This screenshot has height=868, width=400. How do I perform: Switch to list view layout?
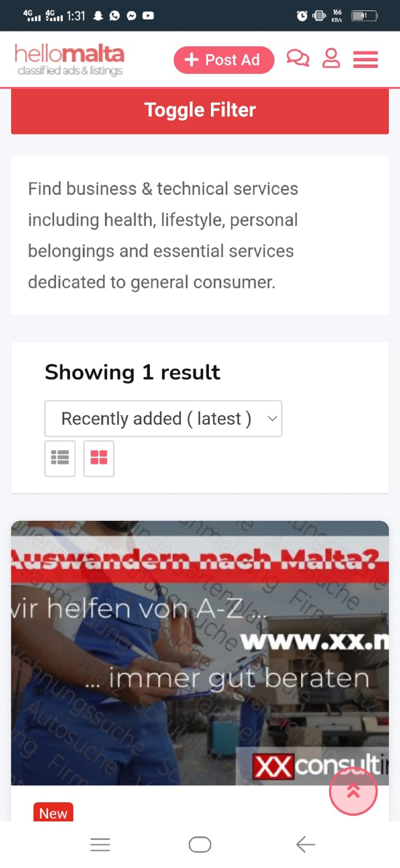[60, 458]
